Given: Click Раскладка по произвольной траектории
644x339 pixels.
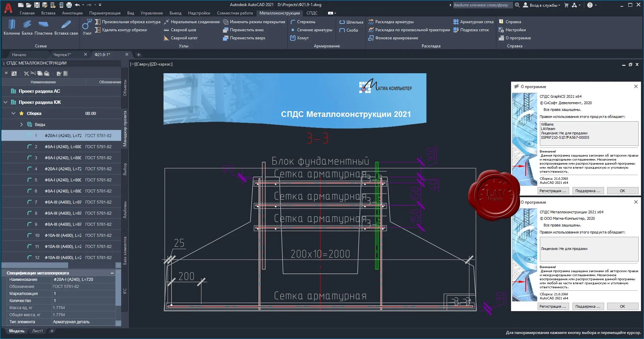Looking at the screenshot, I should (x=409, y=30).
